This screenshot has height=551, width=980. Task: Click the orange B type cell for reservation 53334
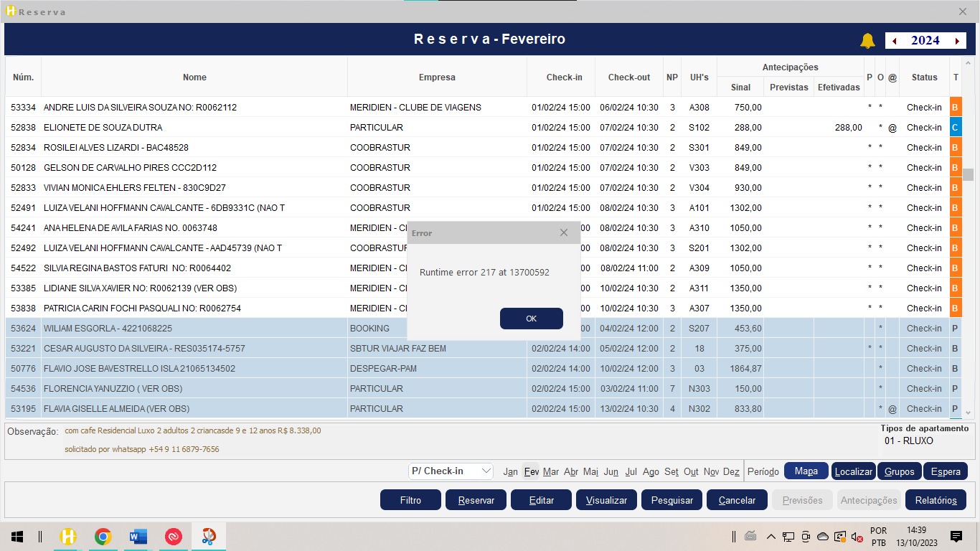955,108
